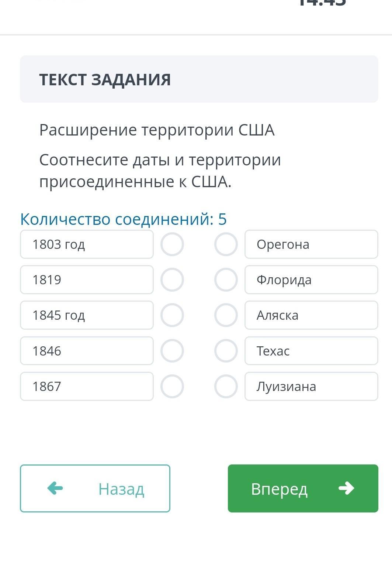Screen dimensions: 392x573
Task: Click the 1803 год date box
Action: pyautogui.click(x=87, y=244)
